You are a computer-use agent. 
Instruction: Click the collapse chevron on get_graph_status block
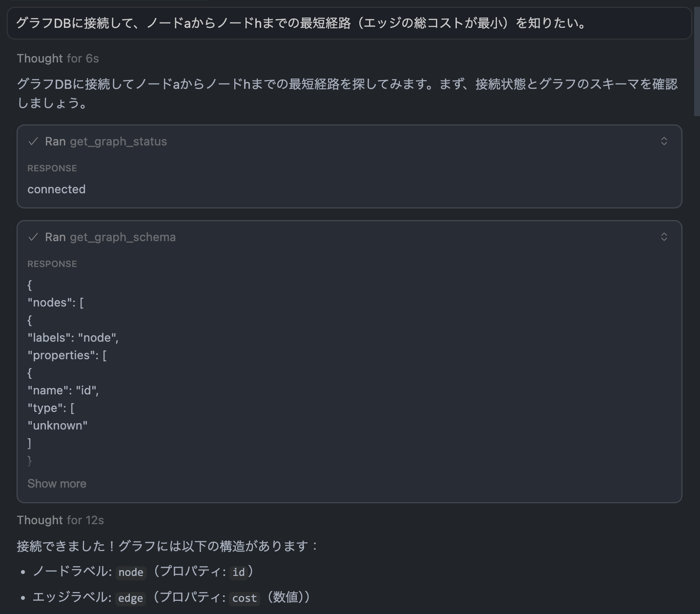tap(664, 141)
